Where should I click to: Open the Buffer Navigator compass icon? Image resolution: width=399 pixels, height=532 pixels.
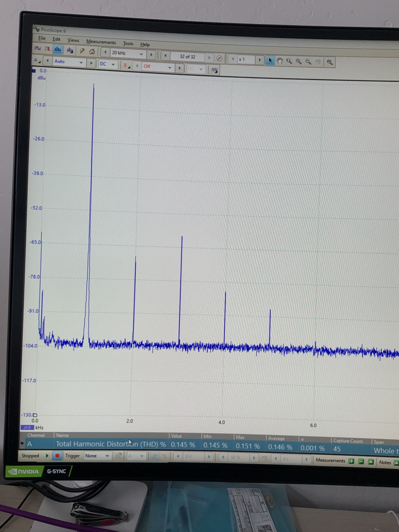pyautogui.click(x=220, y=58)
